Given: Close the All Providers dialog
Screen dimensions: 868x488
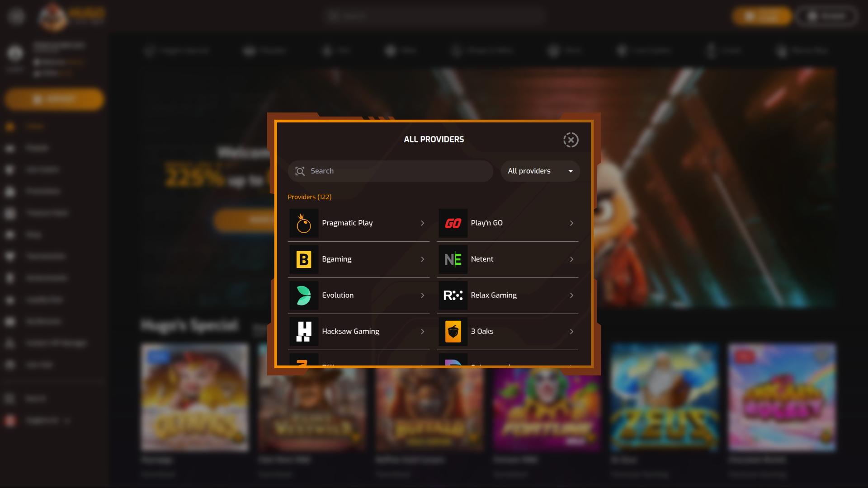Looking at the screenshot, I should point(571,140).
